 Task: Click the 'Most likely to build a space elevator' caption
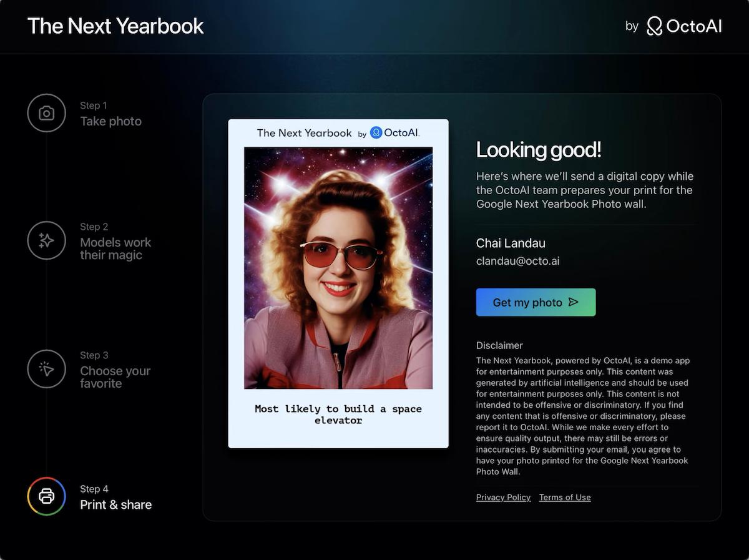[338, 415]
